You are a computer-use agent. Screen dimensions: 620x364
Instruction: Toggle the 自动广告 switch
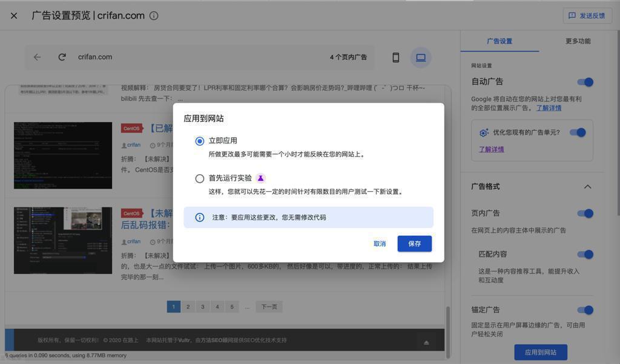pos(585,82)
